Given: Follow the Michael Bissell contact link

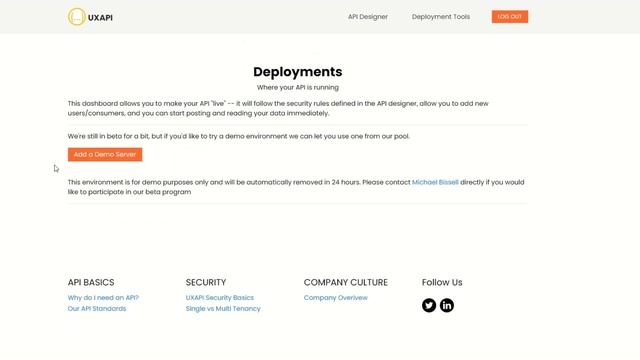Looking at the screenshot, I should tap(435, 182).
